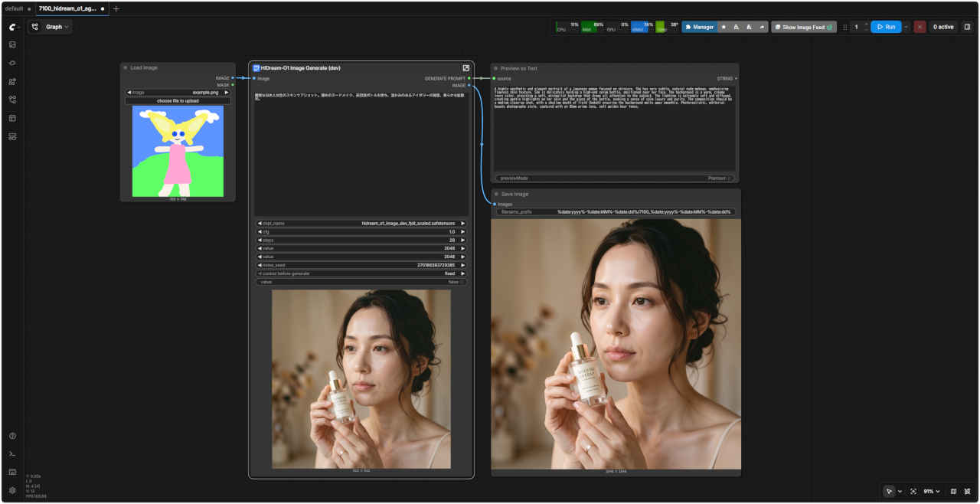The image size is (980, 504).
Task: Click the GENERATE PROMPT output label
Action: pos(444,78)
